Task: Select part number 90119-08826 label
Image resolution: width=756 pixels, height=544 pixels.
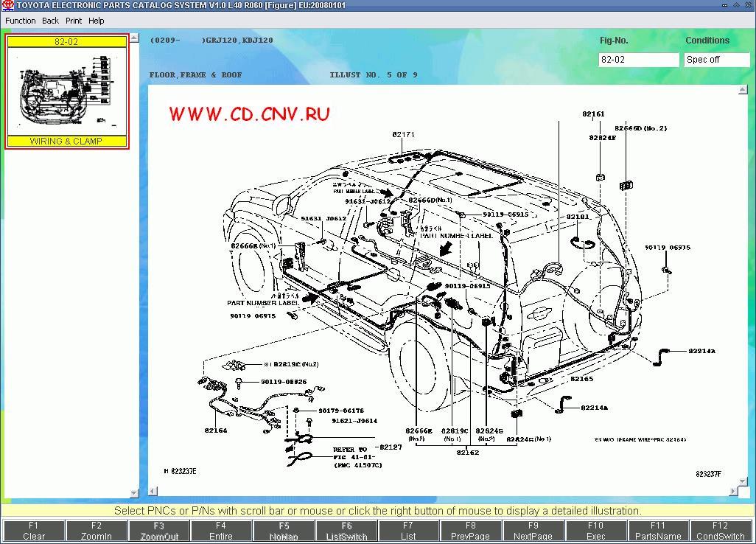Action: tap(284, 382)
